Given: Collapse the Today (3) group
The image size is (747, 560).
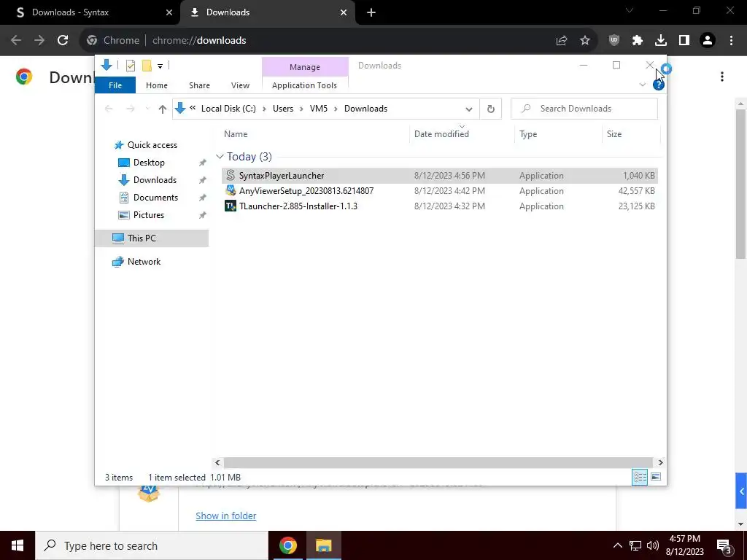Looking at the screenshot, I should 220,157.
